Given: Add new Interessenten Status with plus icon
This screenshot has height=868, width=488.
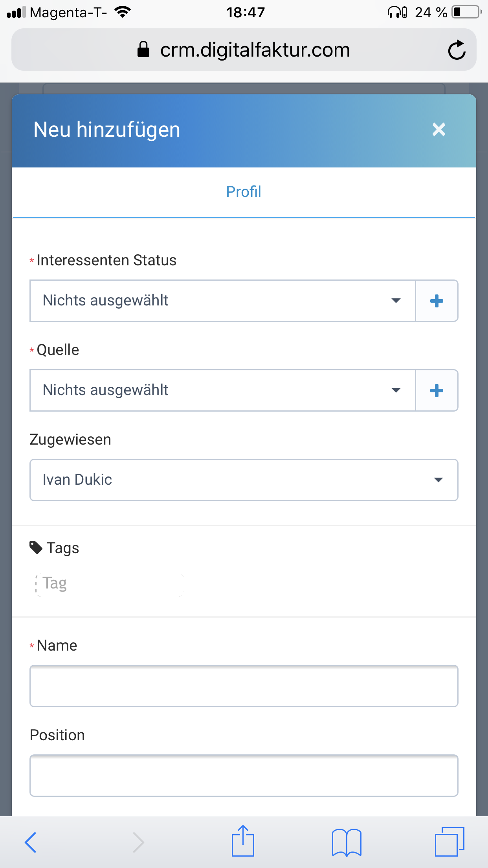Looking at the screenshot, I should coord(437,301).
